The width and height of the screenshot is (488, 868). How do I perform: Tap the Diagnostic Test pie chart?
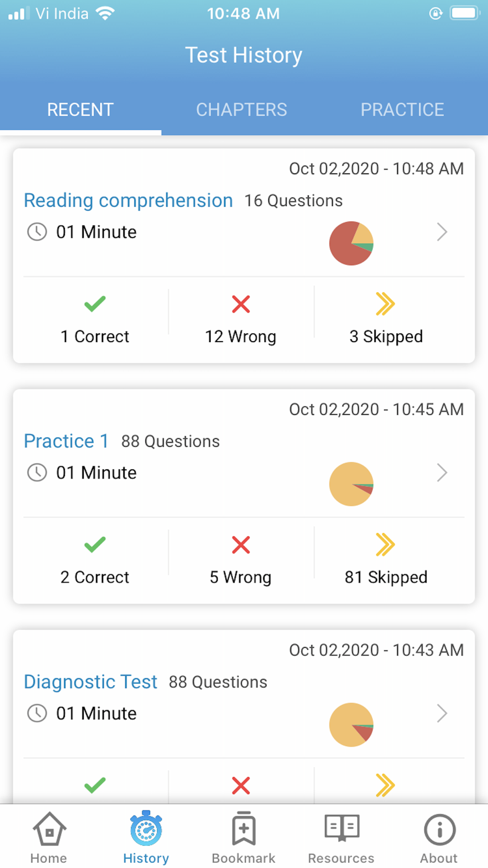click(351, 724)
